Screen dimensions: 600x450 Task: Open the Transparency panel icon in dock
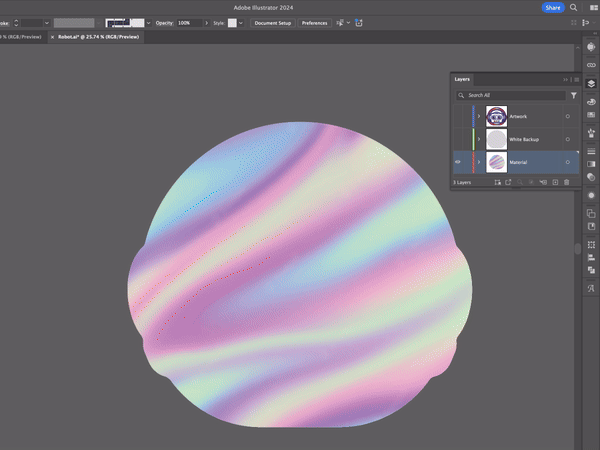pos(591,177)
